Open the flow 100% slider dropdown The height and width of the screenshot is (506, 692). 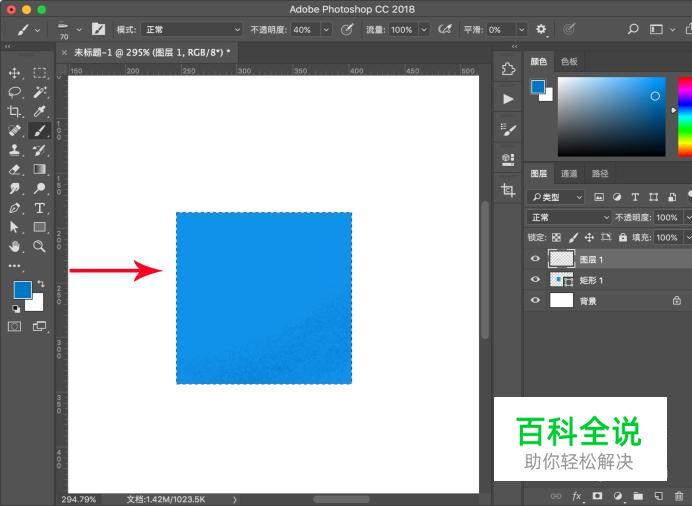[x=424, y=30]
